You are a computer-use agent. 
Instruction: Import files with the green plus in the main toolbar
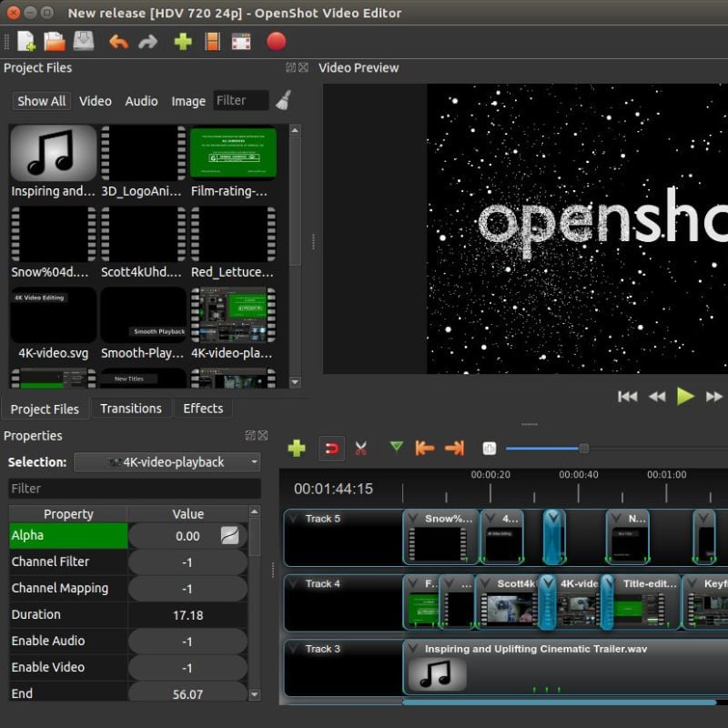(x=183, y=41)
